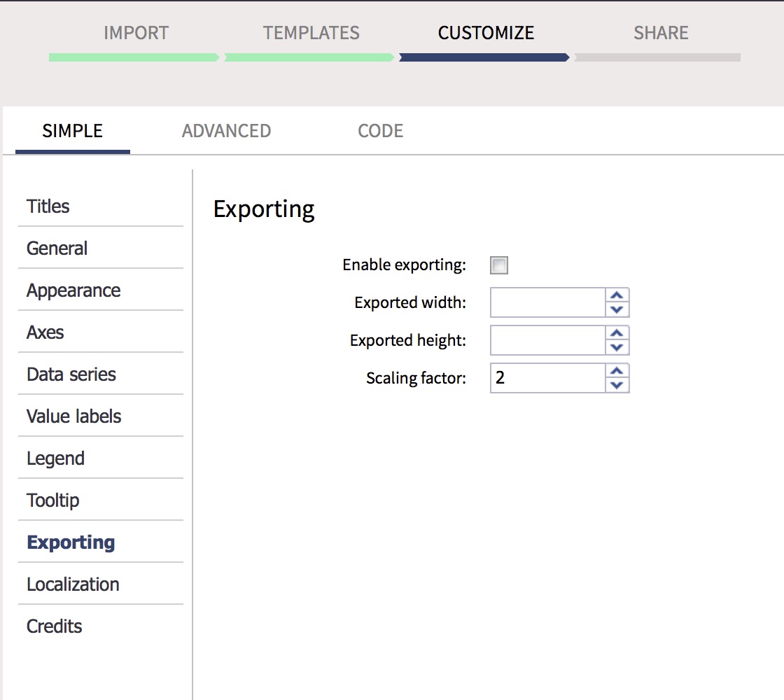Decrease Scaling factor with down arrow
784x700 pixels.
(x=617, y=385)
